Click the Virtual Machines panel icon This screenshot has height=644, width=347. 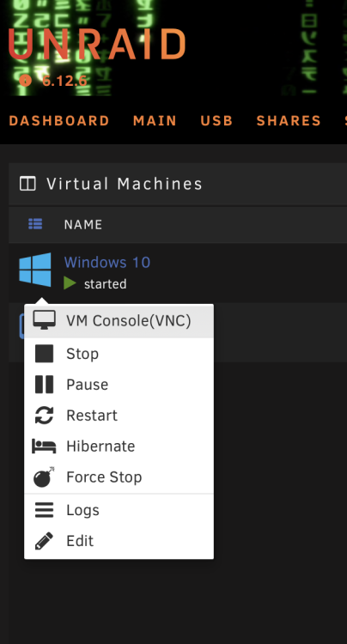(x=27, y=184)
